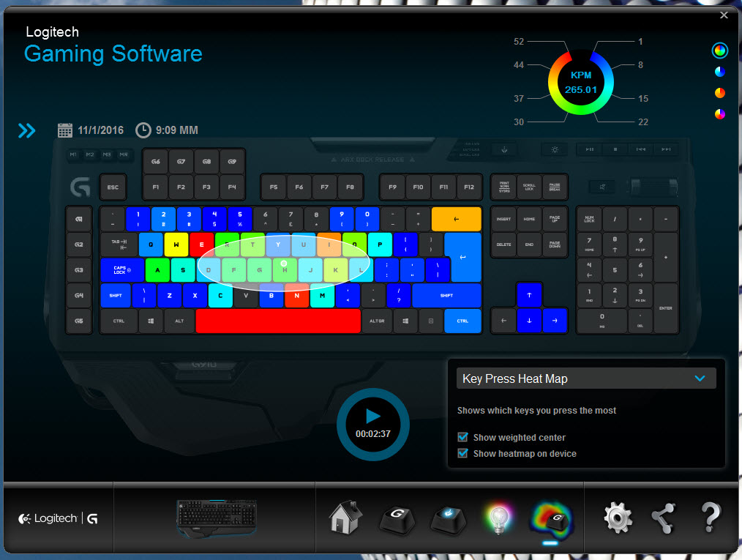The image size is (742, 560).
Task: Click the calendar date icon
Action: 65,130
